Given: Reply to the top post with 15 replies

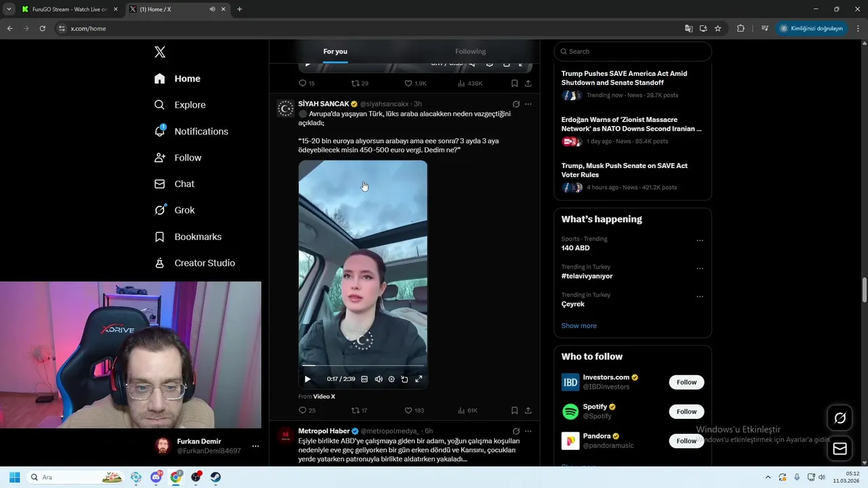Looking at the screenshot, I should tap(307, 83).
